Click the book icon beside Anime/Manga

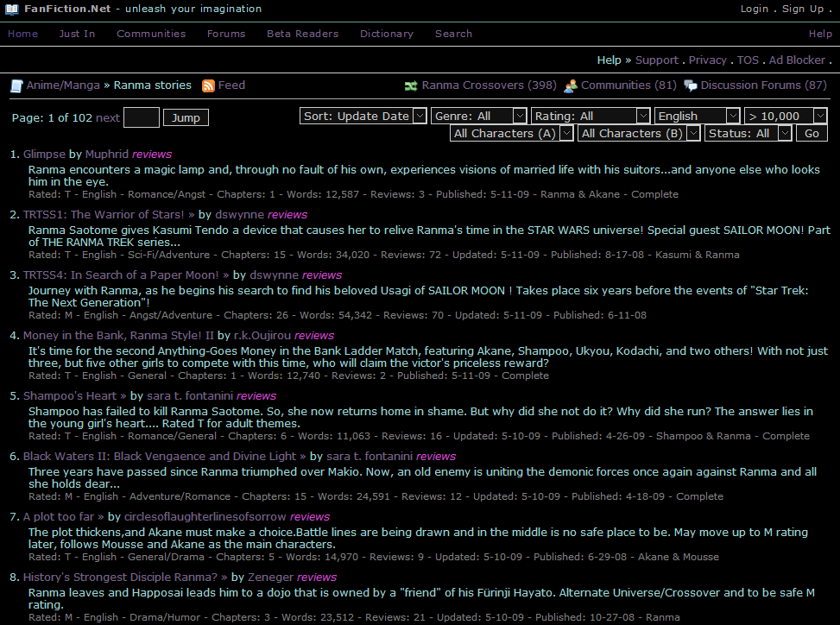(x=15, y=85)
